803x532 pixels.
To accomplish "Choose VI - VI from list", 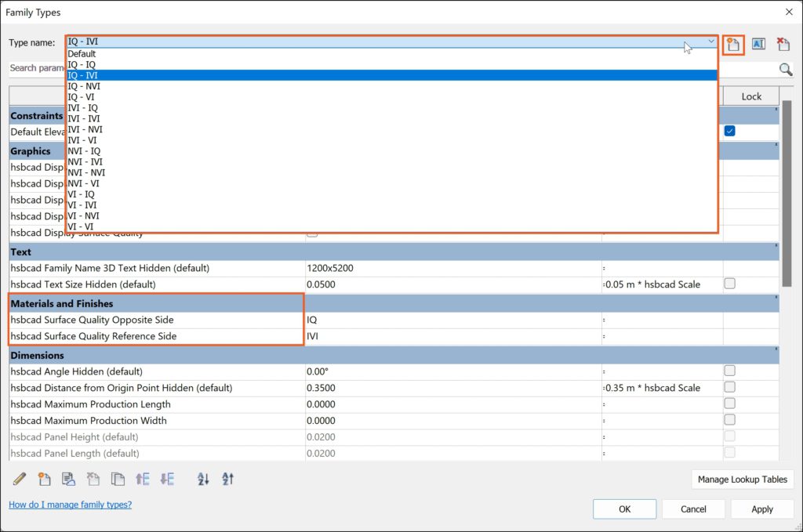I will (x=392, y=226).
